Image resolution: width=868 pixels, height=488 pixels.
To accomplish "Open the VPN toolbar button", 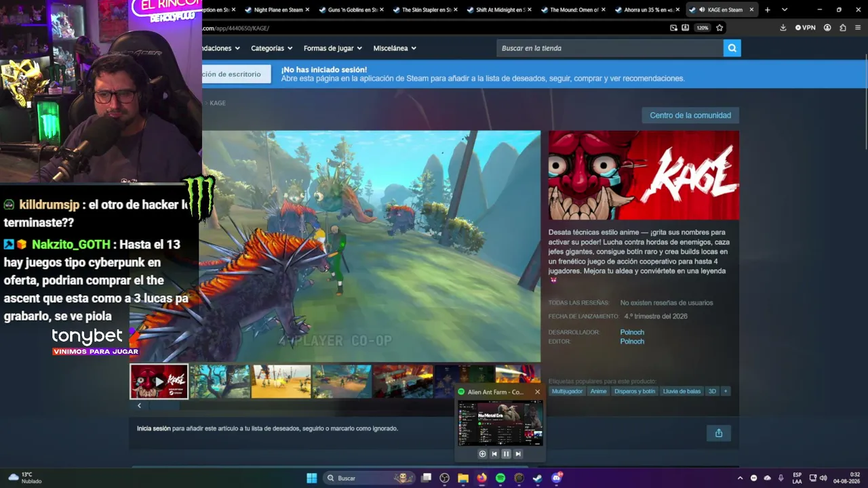I will pyautogui.click(x=805, y=28).
